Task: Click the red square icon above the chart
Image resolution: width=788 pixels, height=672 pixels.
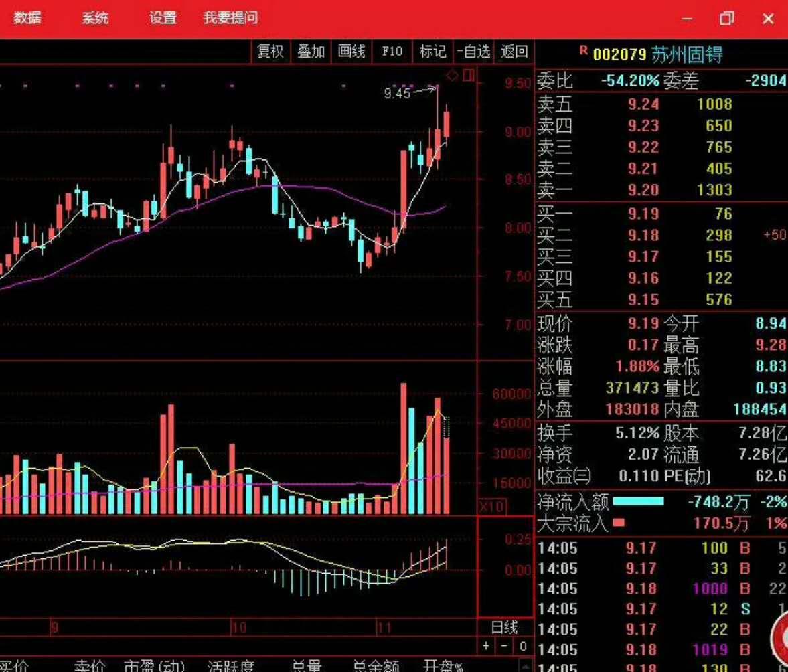Action: click(469, 76)
